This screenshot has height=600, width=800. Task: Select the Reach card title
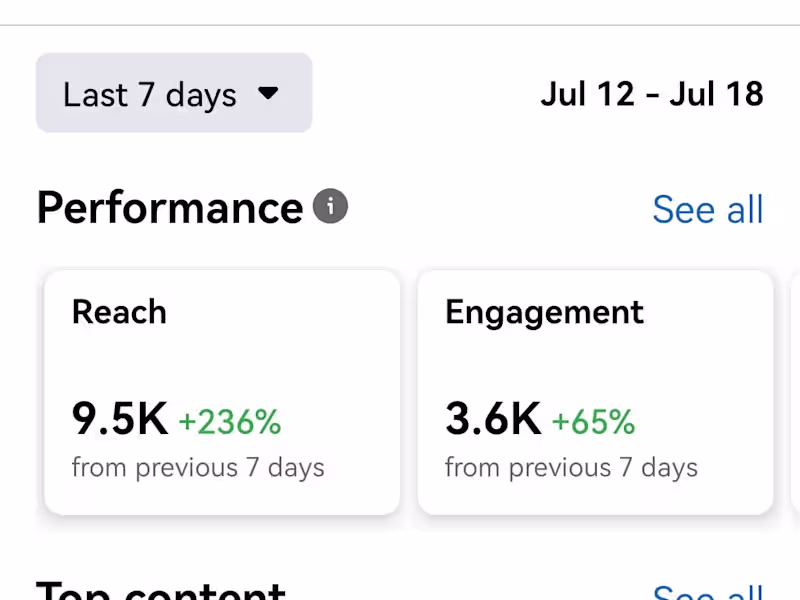click(x=119, y=312)
